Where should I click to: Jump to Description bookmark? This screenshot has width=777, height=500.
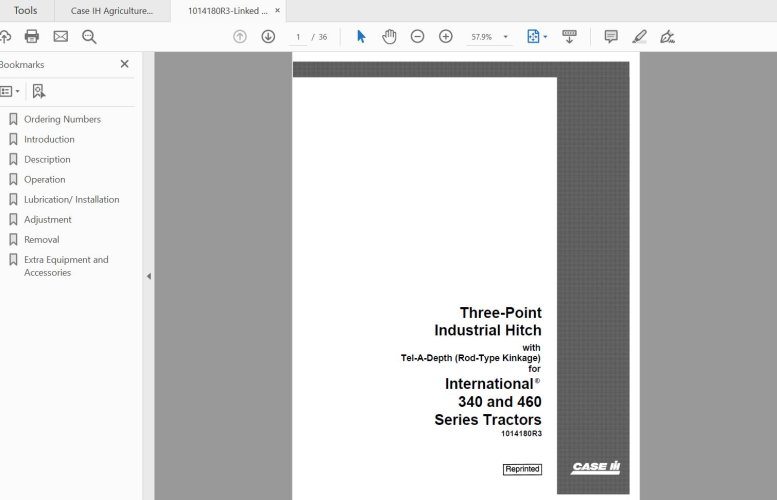pos(47,160)
